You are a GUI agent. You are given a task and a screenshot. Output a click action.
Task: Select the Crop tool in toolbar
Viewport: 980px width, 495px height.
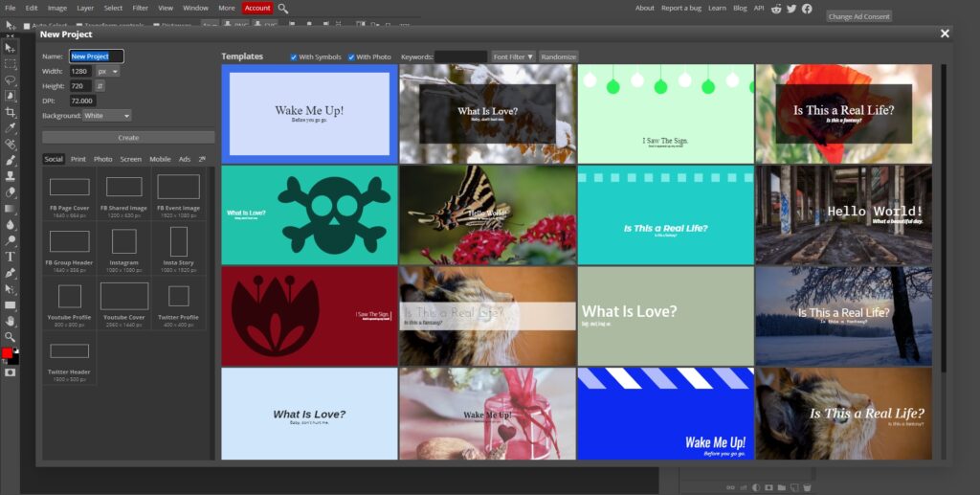click(11, 111)
